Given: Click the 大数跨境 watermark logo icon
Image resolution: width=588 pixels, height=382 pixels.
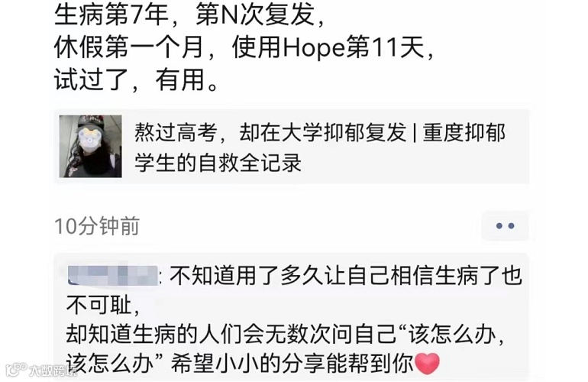Looking at the screenshot, I should [17, 370].
